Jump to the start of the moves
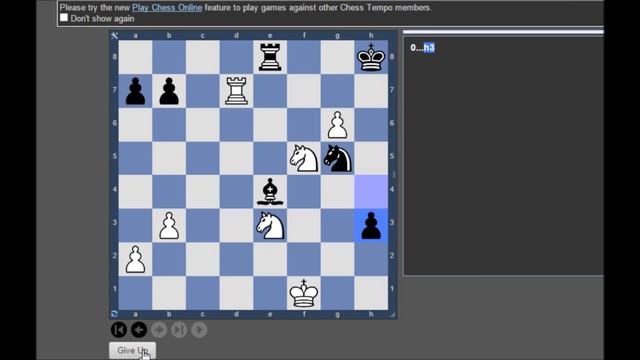 pos(119,330)
